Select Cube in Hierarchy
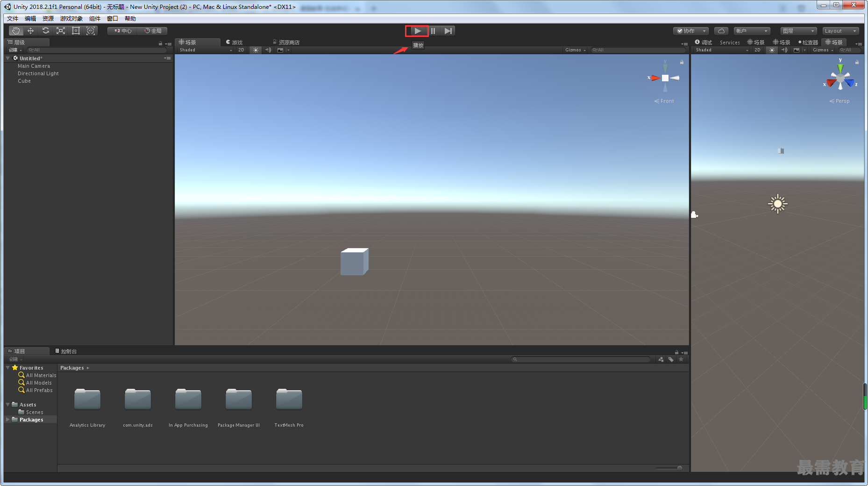Viewport: 868px width, 486px height. click(x=24, y=81)
